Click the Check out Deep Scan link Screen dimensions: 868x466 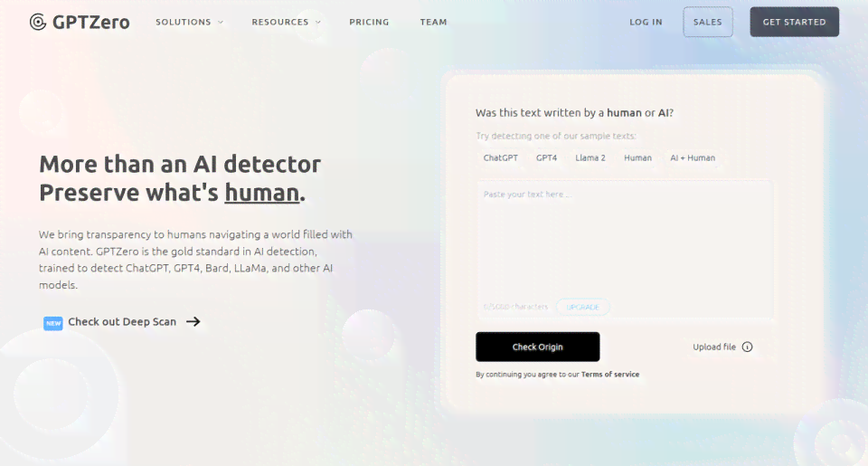point(122,322)
